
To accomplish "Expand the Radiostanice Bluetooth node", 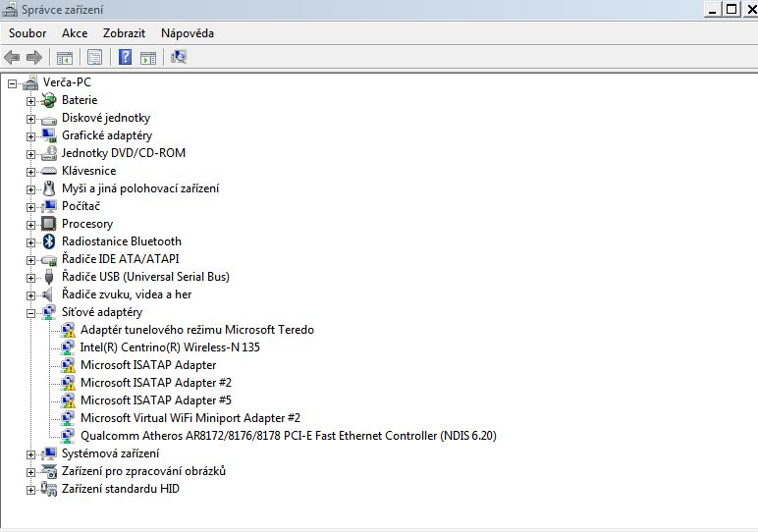I will click(x=31, y=242).
